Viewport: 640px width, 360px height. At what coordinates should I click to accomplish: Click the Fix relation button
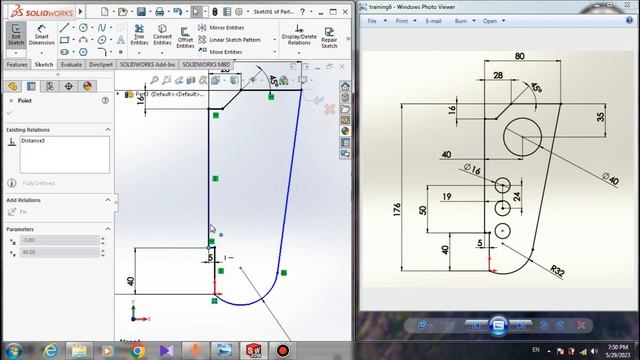(x=18, y=212)
